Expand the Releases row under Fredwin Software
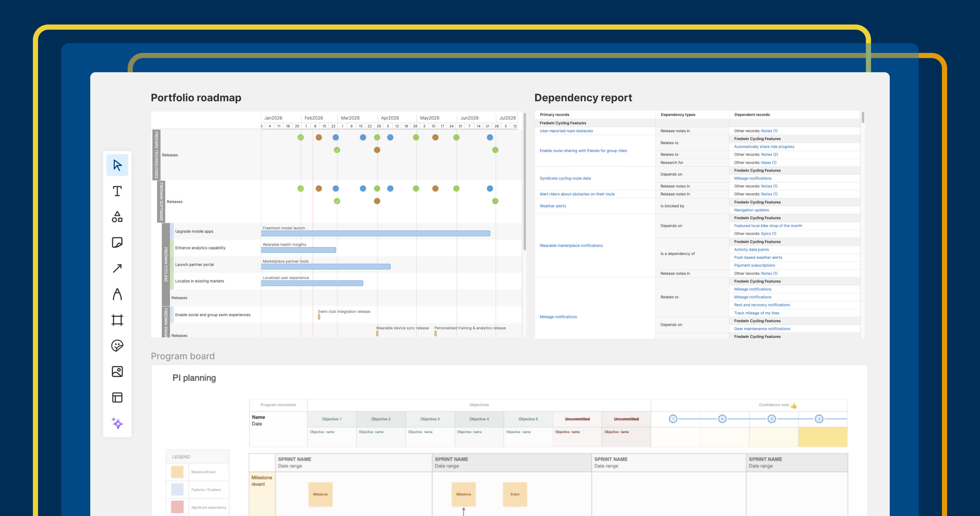This screenshot has width=980, height=516. pyautogui.click(x=175, y=202)
